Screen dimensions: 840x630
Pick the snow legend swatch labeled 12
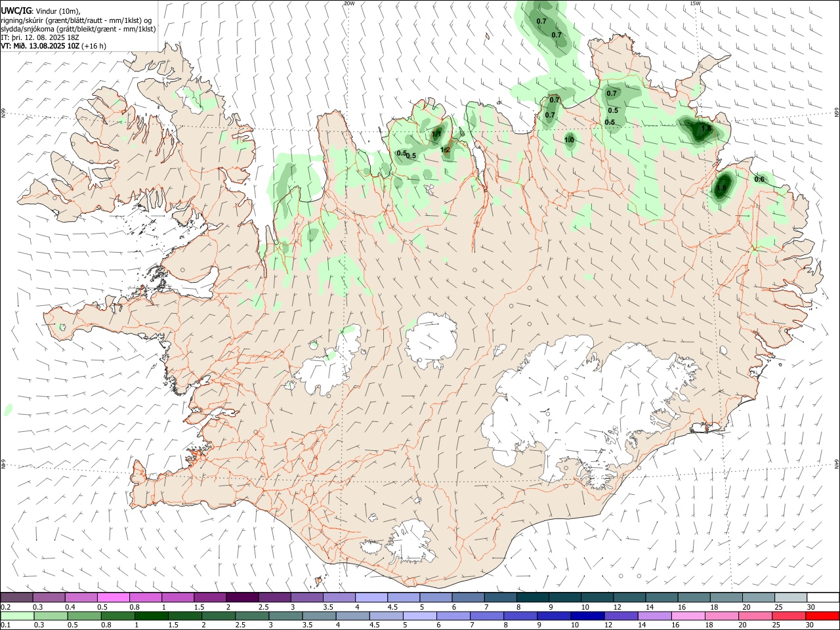click(x=629, y=597)
